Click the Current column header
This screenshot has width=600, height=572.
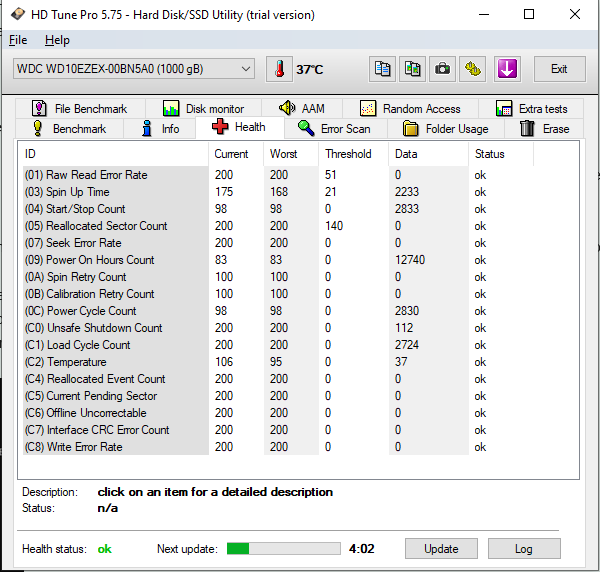pyautogui.click(x=236, y=154)
